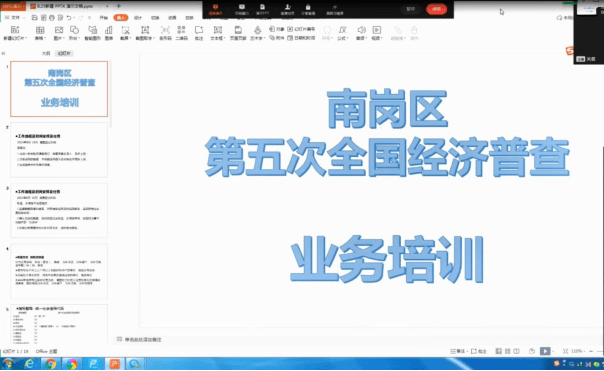Click the screenshot text-extract (截图取字) icon
The width and height of the screenshot is (604, 371).
click(145, 30)
